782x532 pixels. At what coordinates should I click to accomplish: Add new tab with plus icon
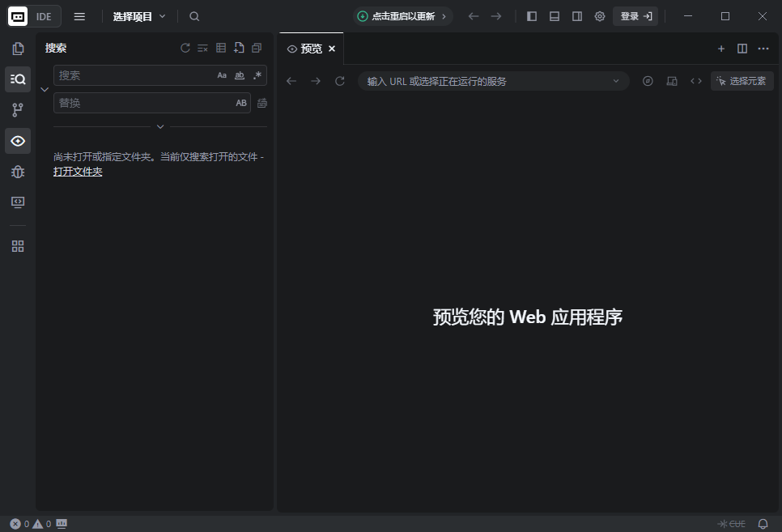pos(721,49)
